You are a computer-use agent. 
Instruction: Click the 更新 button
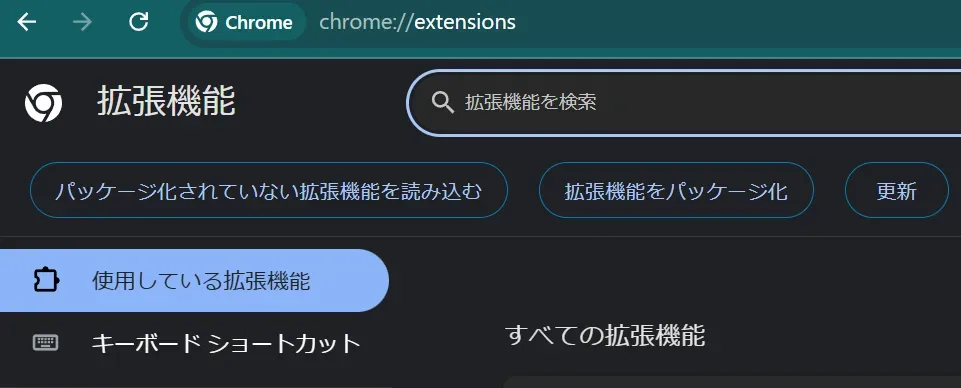(x=897, y=190)
